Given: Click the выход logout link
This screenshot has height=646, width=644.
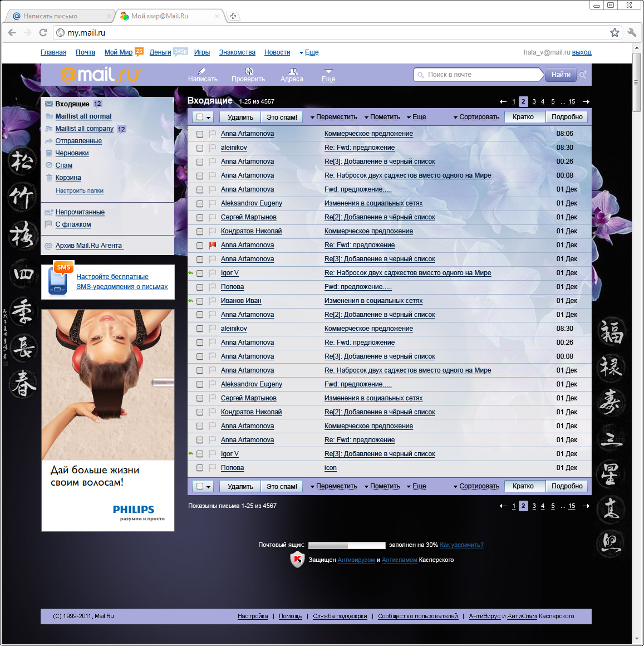Looking at the screenshot, I should click(x=582, y=52).
